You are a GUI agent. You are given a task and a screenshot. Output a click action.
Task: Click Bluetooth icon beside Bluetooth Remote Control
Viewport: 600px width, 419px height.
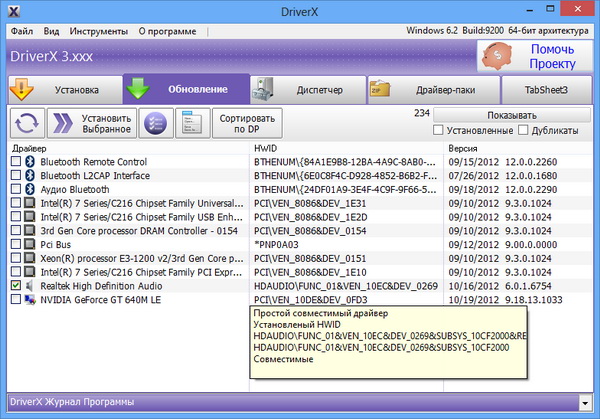tap(30, 161)
